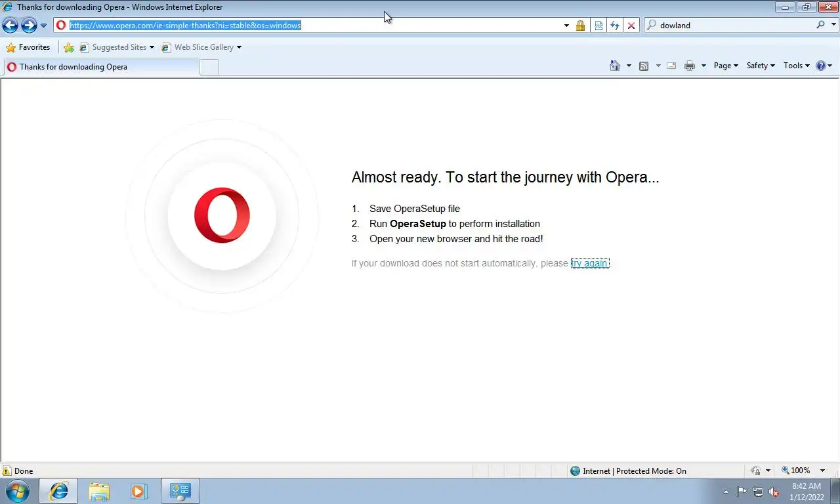Click the Opera favicon in the address bar
The width and height of the screenshot is (840, 504).
point(61,26)
